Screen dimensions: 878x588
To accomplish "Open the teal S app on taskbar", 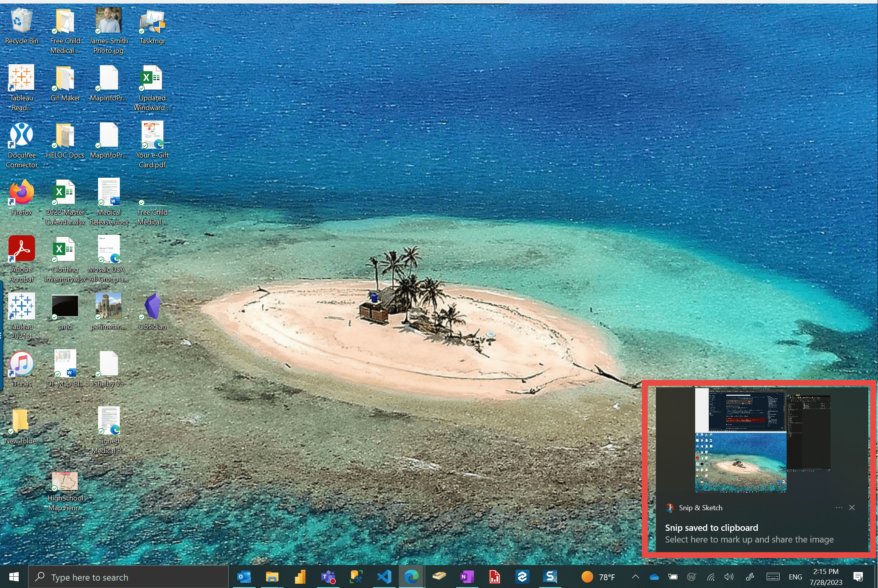I will click(x=550, y=577).
